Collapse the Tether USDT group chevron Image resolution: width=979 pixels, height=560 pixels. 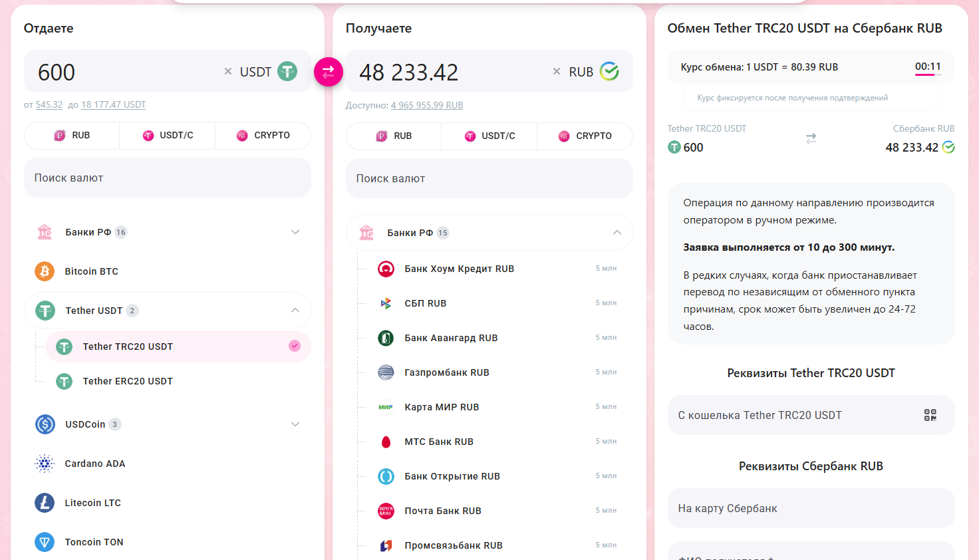[x=295, y=311]
